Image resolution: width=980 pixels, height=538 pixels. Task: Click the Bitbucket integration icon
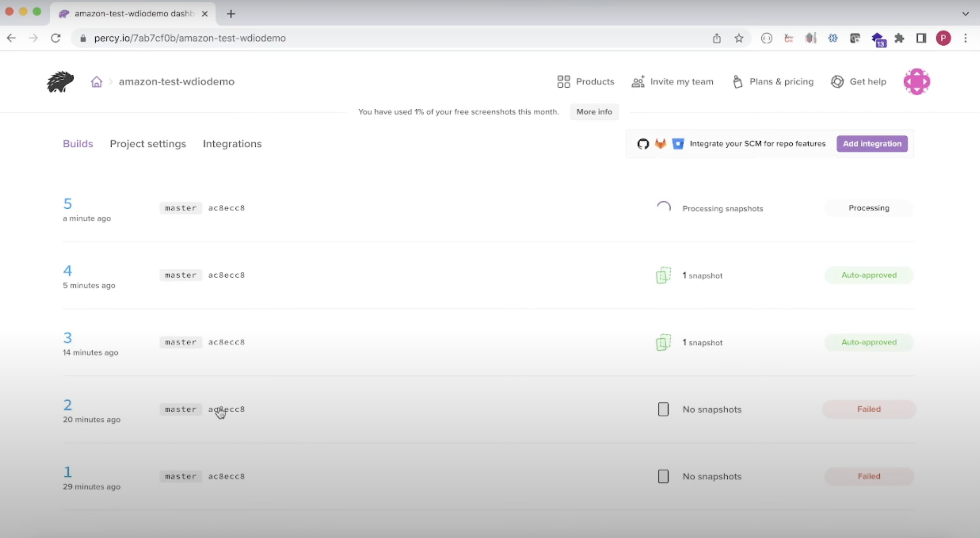pyautogui.click(x=678, y=143)
